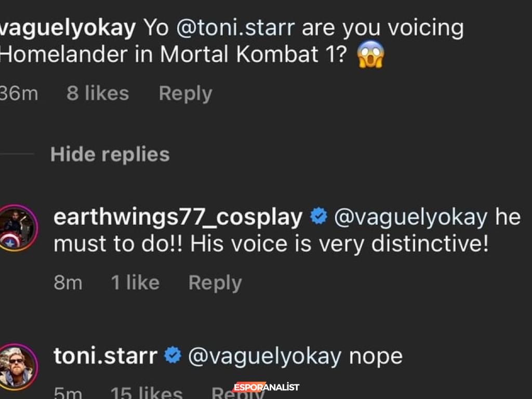View the 15 likes on toni.starr reply
532x399 pixels.
coord(147,393)
